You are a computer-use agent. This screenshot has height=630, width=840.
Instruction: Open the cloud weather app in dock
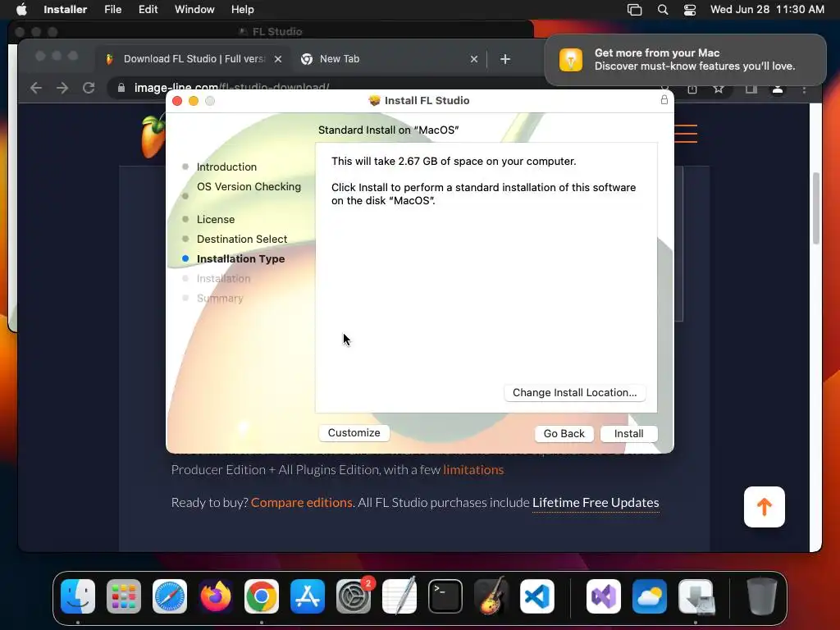click(x=650, y=596)
